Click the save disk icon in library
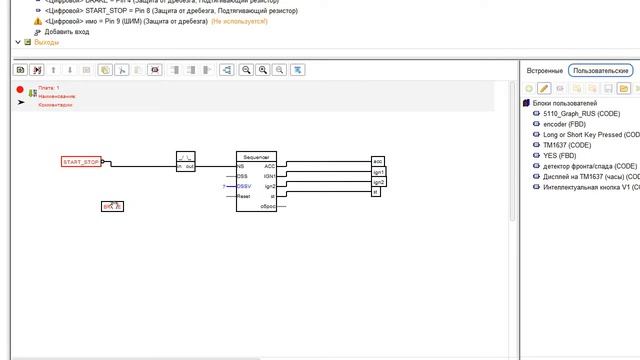Screen dimensions: 640x360 [608, 88]
